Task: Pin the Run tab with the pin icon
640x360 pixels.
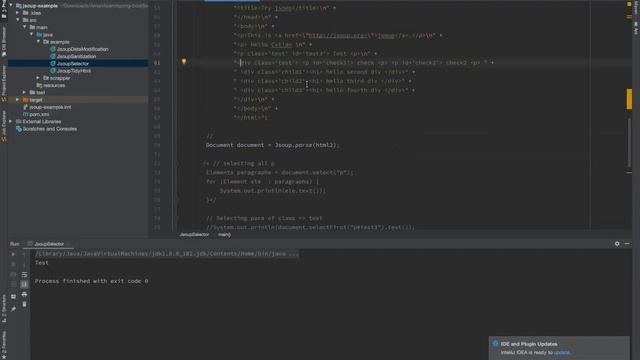Action: [13, 309]
